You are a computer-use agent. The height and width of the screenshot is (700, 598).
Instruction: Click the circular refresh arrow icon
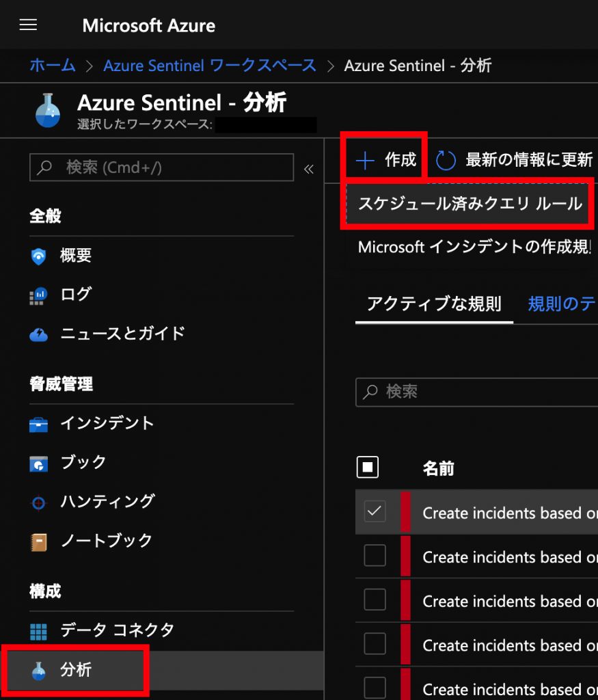[446, 160]
